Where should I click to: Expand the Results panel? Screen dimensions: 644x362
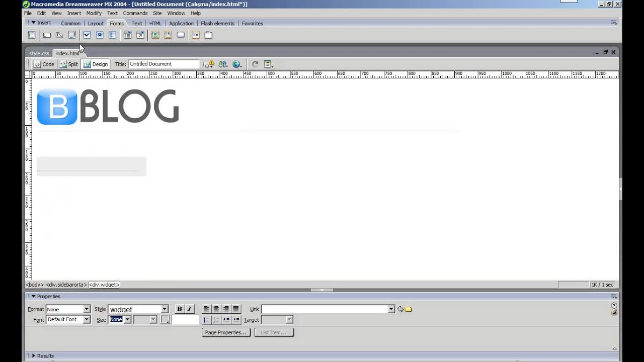tap(33, 356)
